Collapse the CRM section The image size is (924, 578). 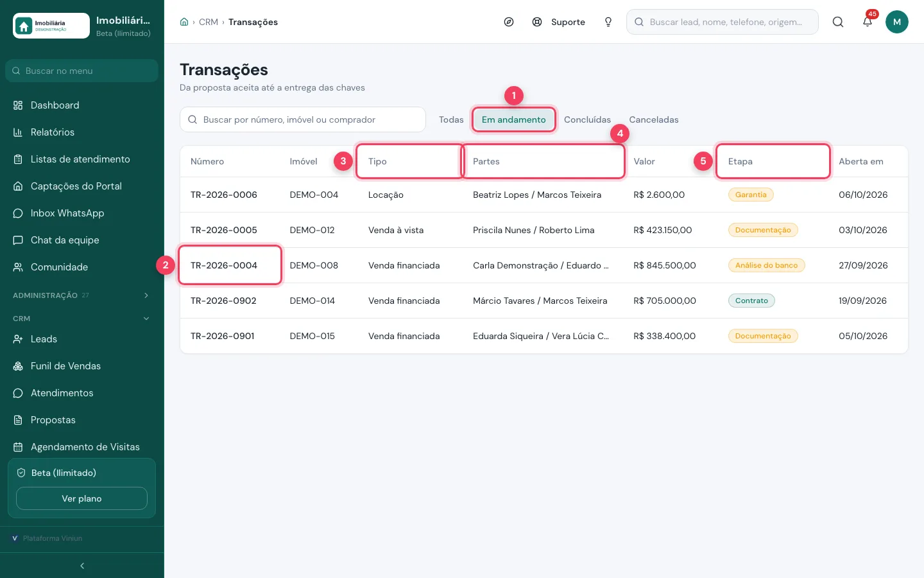tap(81, 319)
